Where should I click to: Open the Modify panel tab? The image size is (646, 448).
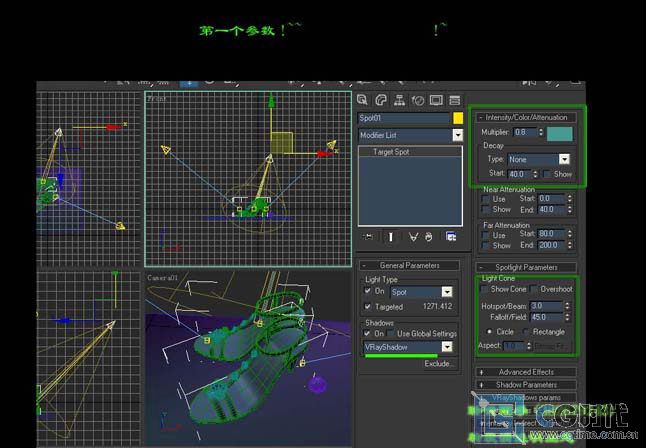pyautogui.click(x=381, y=100)
